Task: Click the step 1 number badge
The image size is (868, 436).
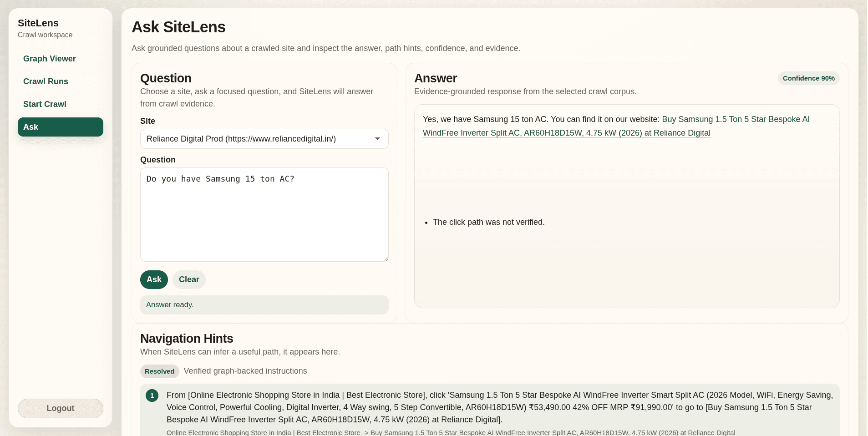Action: click(152, 395)
